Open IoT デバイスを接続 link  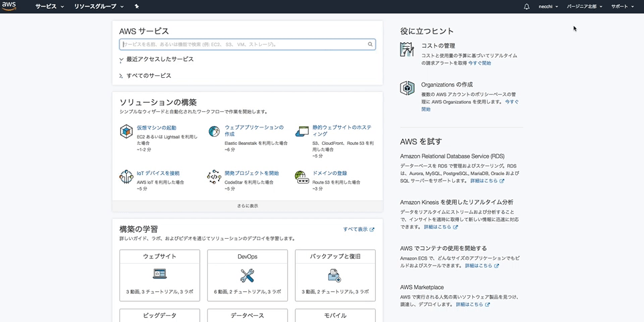158,173
